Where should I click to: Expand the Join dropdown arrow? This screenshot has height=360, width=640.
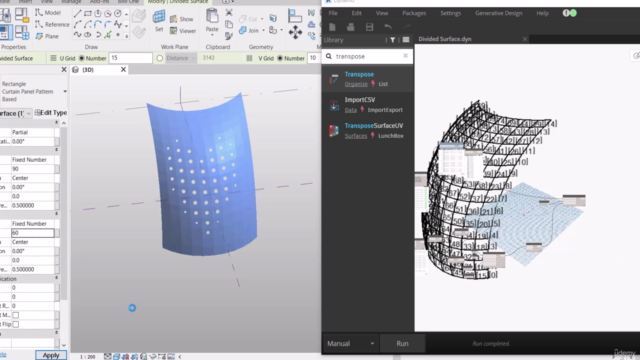click(x=263, y=31)
